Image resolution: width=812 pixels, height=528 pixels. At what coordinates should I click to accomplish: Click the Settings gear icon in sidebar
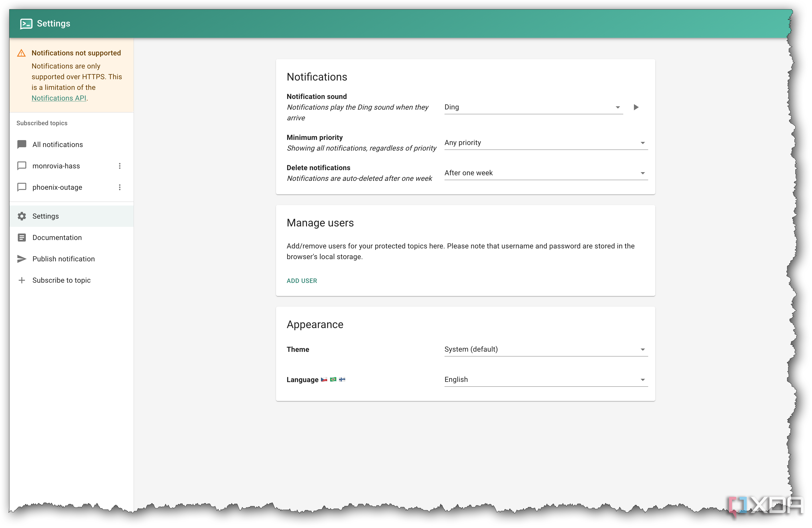click(22, 216)
